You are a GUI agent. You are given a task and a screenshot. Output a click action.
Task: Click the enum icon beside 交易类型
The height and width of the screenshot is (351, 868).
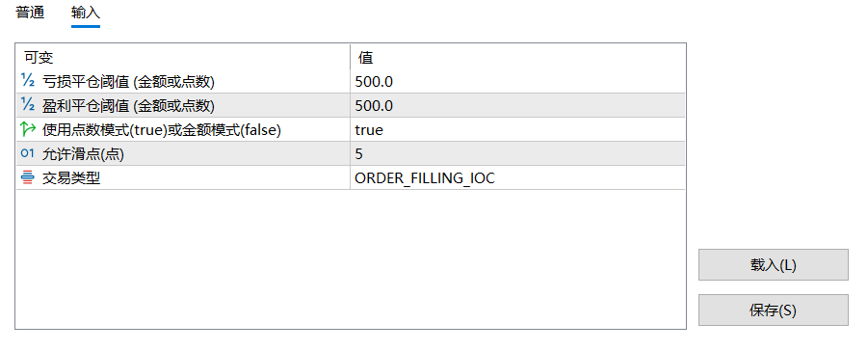(x=28, y=177)
